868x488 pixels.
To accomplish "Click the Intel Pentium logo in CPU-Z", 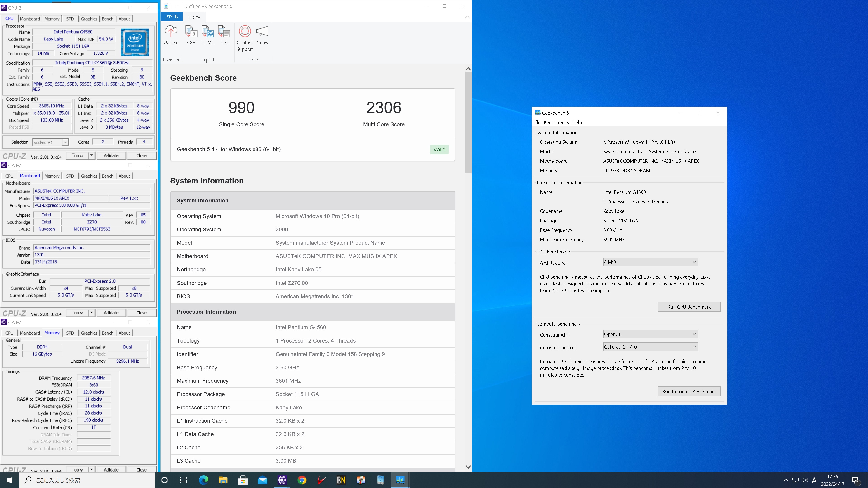I will pyautogui.click(x=135, y=42).
